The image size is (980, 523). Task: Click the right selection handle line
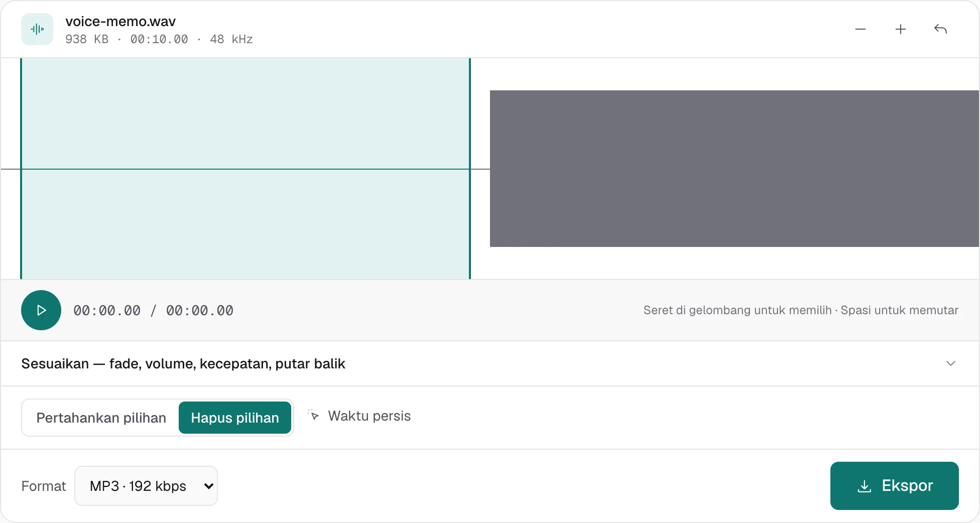point(470,169)
